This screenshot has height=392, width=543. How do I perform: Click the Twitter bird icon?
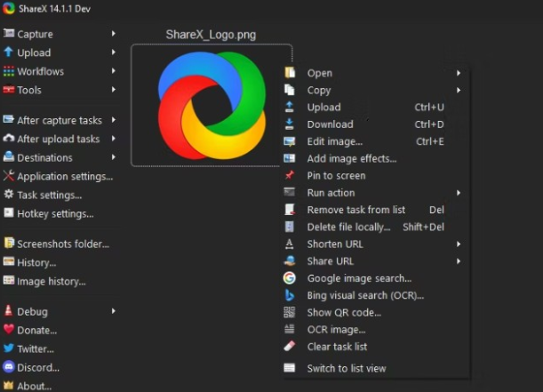point(9,348)
